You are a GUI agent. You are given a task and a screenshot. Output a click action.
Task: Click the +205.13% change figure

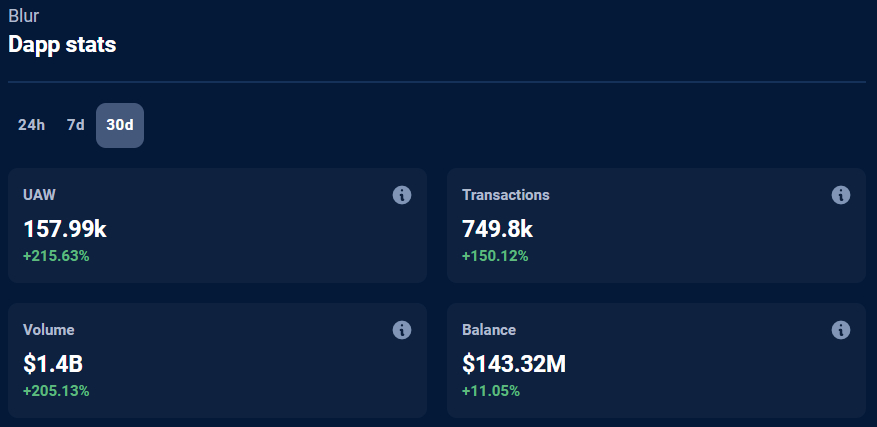(56, 391)
